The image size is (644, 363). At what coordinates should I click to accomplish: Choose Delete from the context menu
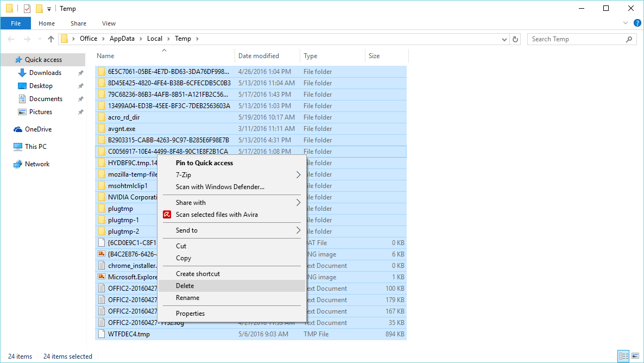pyautogui.click(x=232, y=286)
